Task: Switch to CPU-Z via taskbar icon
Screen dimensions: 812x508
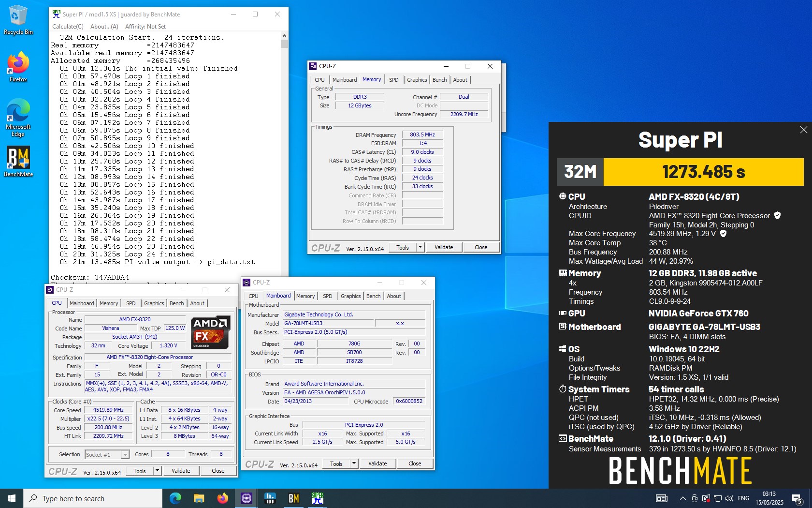Action: [246, 498]
